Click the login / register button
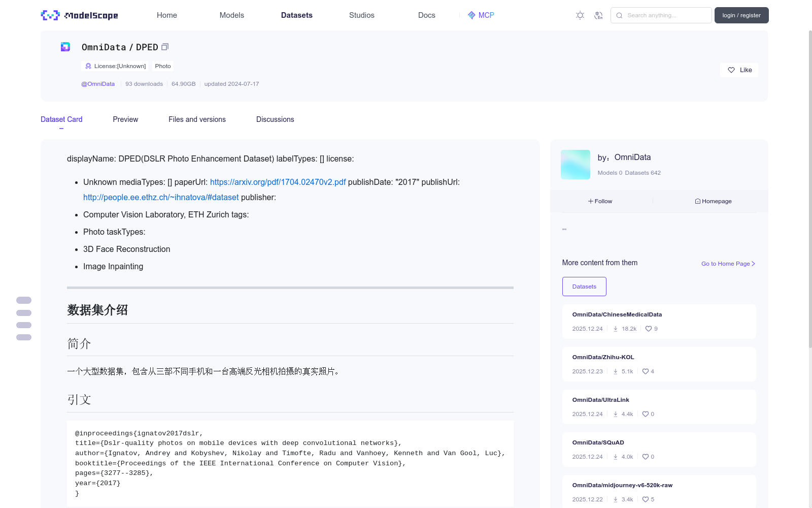This screenshot has height=508, width=812. pyautogui.click(x=741, y=15)
